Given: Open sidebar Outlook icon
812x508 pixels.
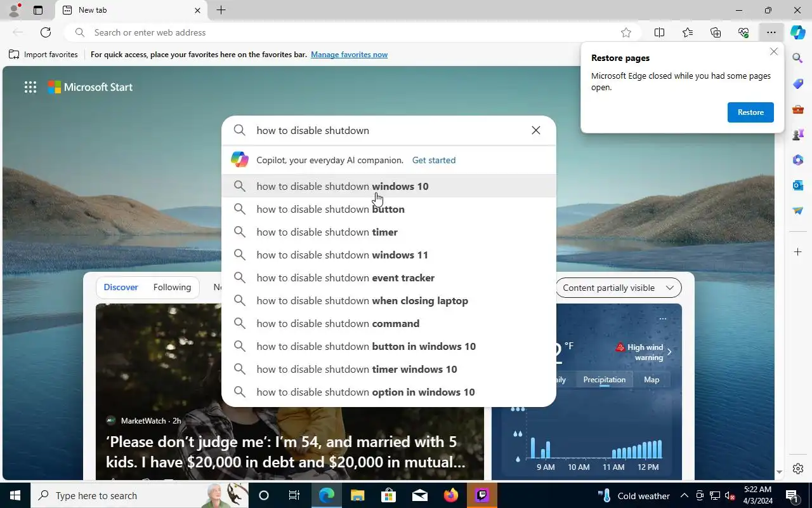Looking at the screenshot, I should (x=798, y=185).
